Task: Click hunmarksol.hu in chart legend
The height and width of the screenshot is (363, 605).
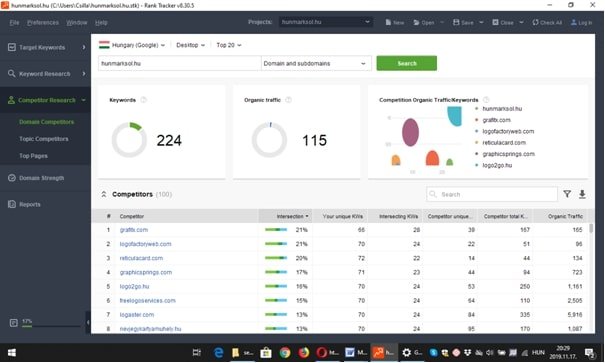Action: (502, 109)
